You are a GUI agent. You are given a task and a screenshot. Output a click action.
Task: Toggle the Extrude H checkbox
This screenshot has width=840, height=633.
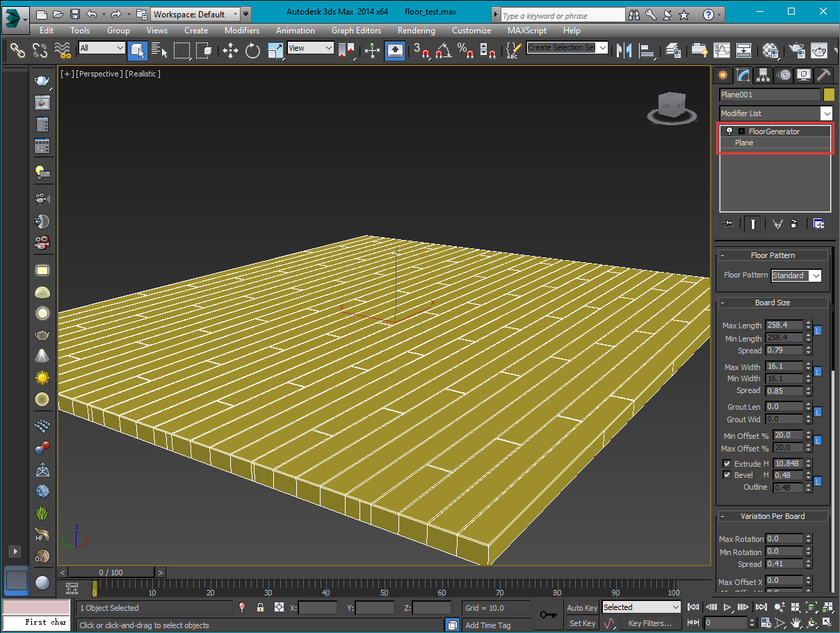pos(727,464)
